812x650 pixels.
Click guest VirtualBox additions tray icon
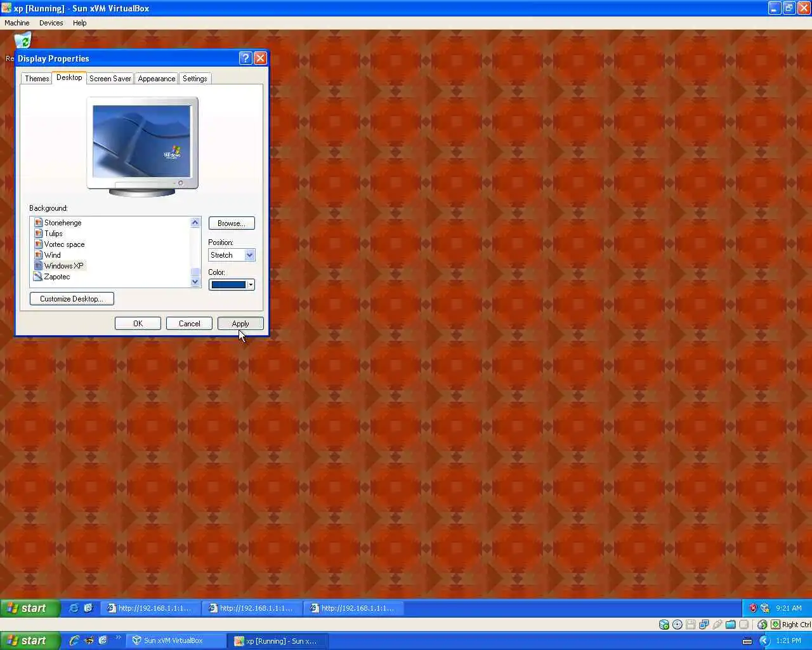click(764, 608)
